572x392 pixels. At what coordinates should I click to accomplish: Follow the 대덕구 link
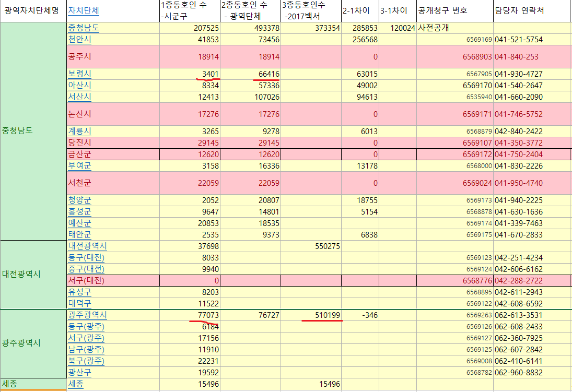click(79, 304)
